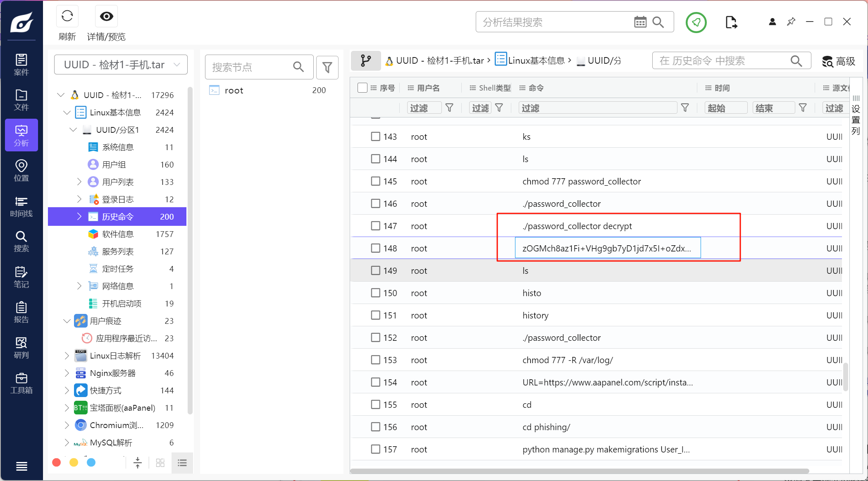Click the calendar icon in search bar
The image size is (868, 481).
point(640,22)
